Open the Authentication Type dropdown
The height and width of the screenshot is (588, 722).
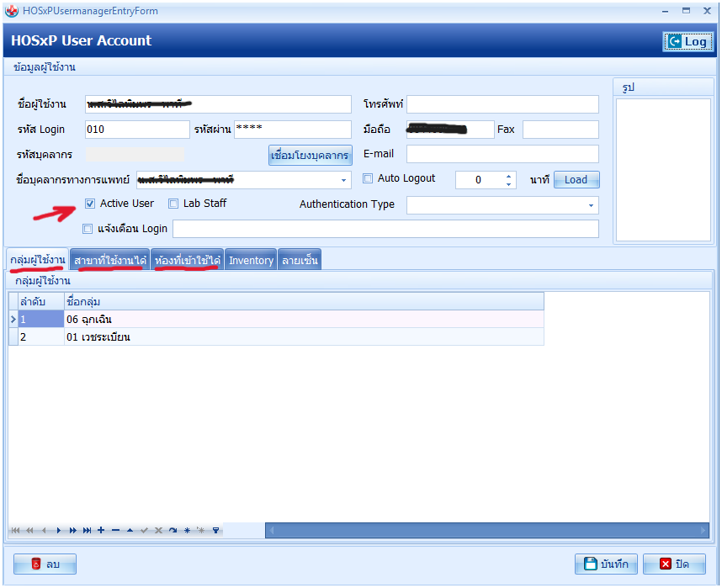point(591,205)
